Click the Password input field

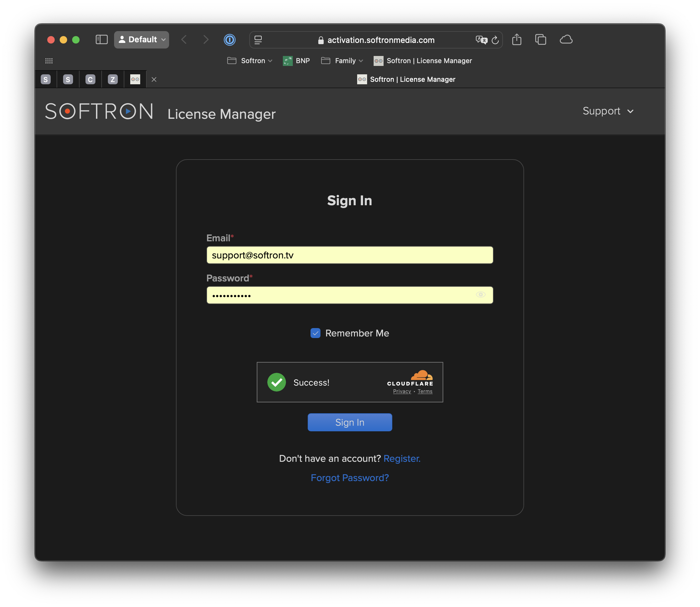click(x=350, y=295)
